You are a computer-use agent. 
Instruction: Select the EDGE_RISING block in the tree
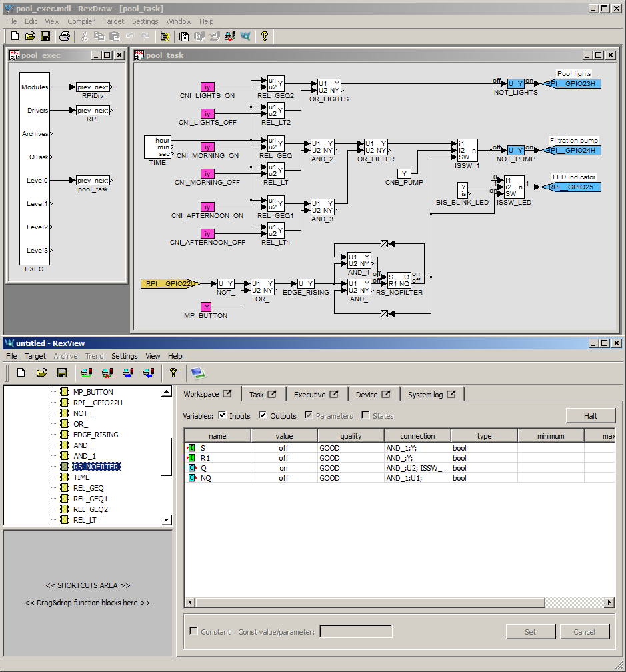point(95,435)
